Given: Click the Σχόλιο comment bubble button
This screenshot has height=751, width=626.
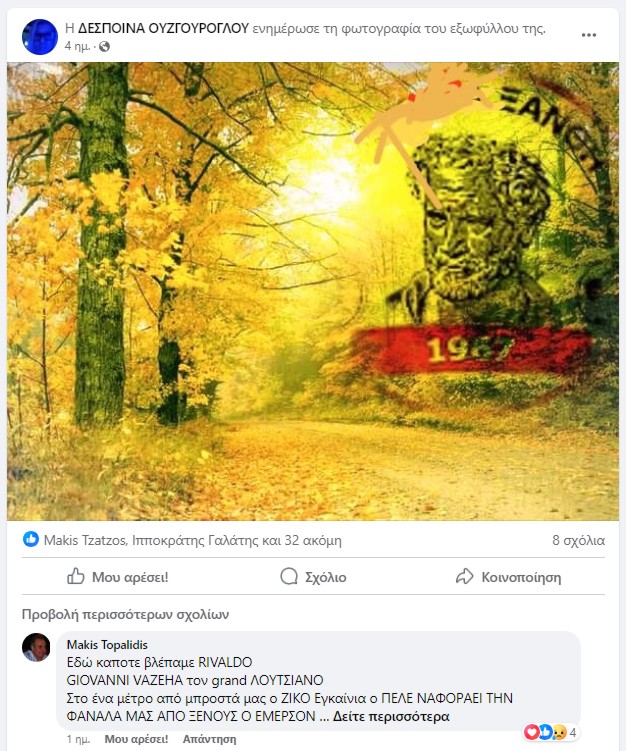Looking at the screenshot, I should click(x=313, y=577).
